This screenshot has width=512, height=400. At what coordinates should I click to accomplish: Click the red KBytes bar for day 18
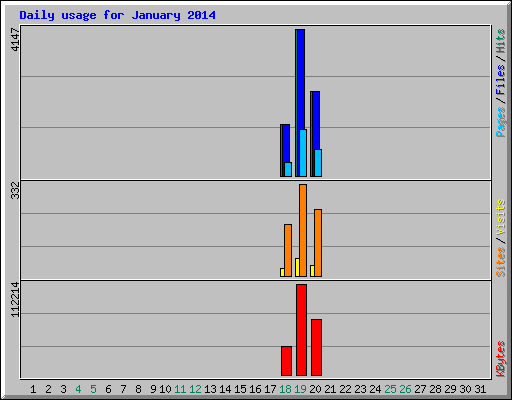tap(286, 361)
